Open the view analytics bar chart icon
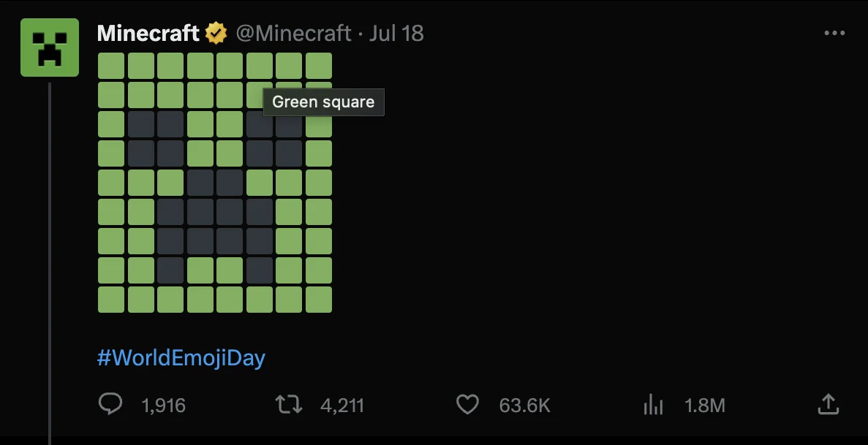Viewport: 868px width, 445px height. [x=652, y=404]
